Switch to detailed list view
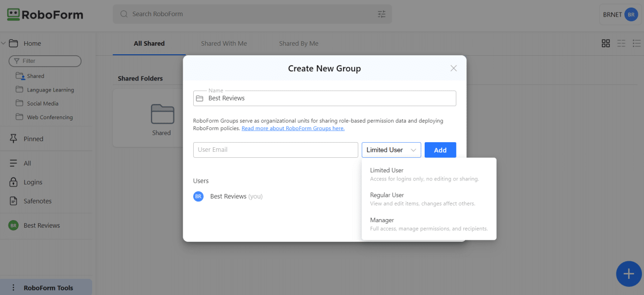Image resolution: width=644 pixels, height=295 pixels. (636, 43)
